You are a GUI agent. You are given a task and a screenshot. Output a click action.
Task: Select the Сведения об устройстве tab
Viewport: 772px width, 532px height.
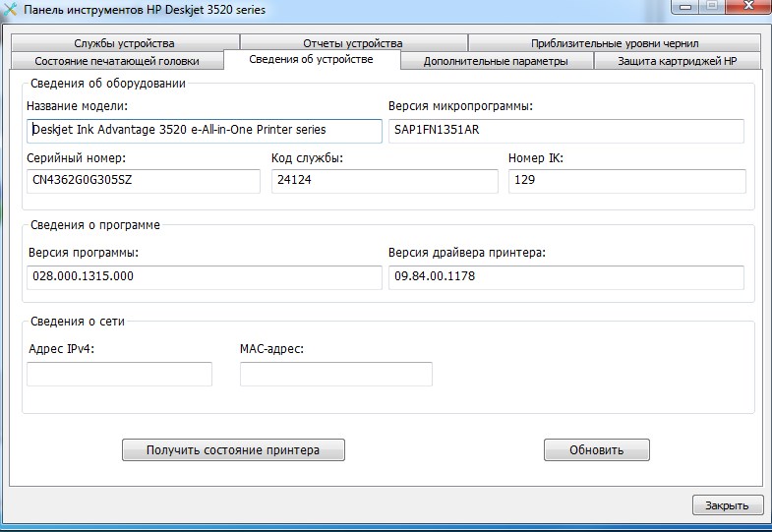coord(311,60)
